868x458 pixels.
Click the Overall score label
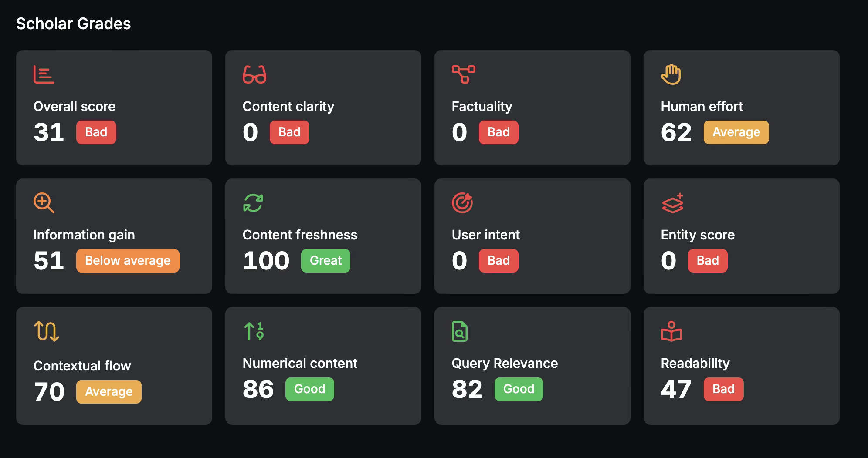75,107
